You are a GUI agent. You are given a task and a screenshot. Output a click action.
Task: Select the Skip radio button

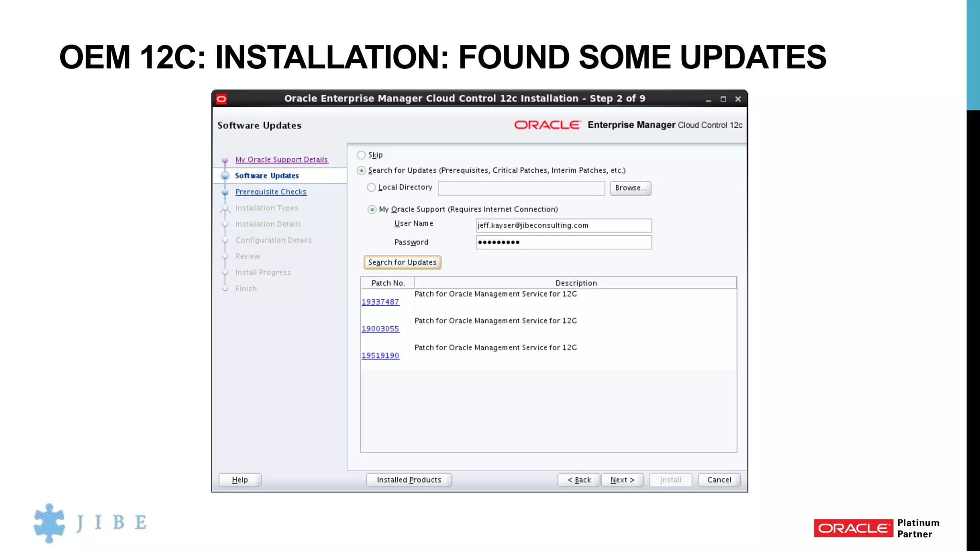361,155
